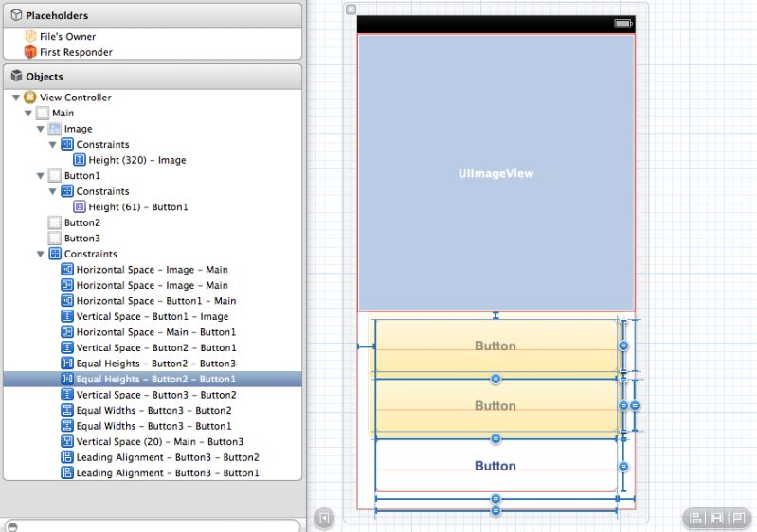
Task: Click the Align button in canvas toolbar
Action: tap(695, 518)
